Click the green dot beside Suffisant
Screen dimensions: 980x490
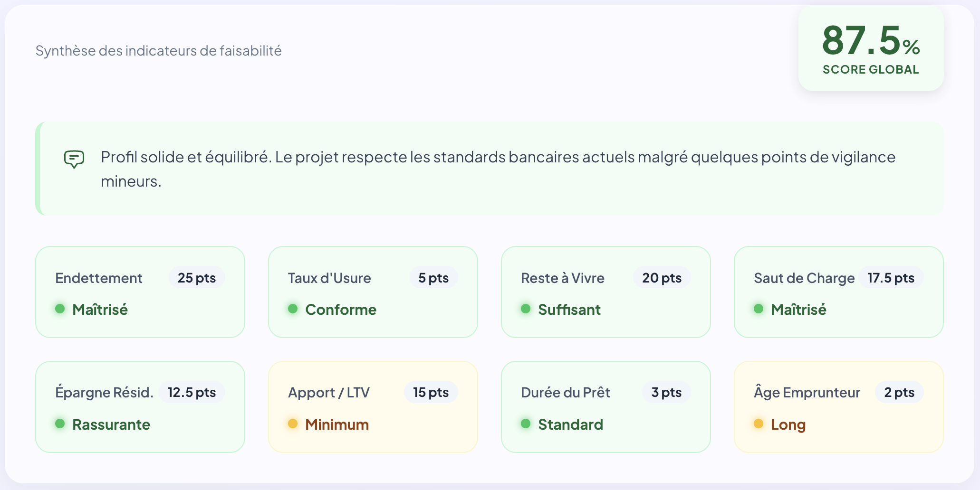(526, 309)
